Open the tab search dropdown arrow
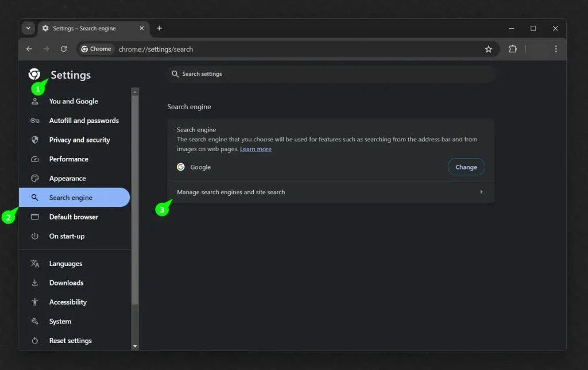This screenshot has width=588, height=370. pyautogui.click(x=28, y=28)
